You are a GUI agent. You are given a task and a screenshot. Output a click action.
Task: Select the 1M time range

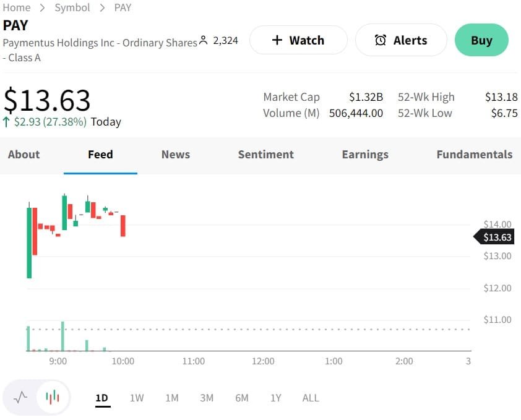coord(172,398)
